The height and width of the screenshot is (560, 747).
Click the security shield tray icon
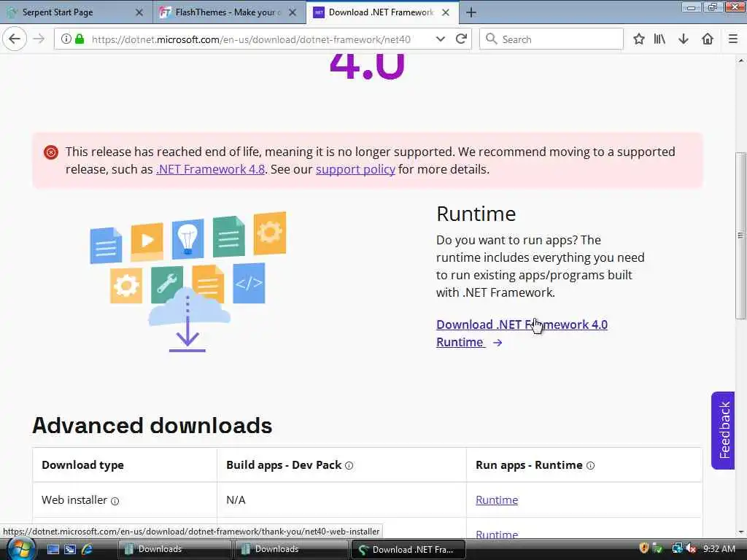point(643,548)
